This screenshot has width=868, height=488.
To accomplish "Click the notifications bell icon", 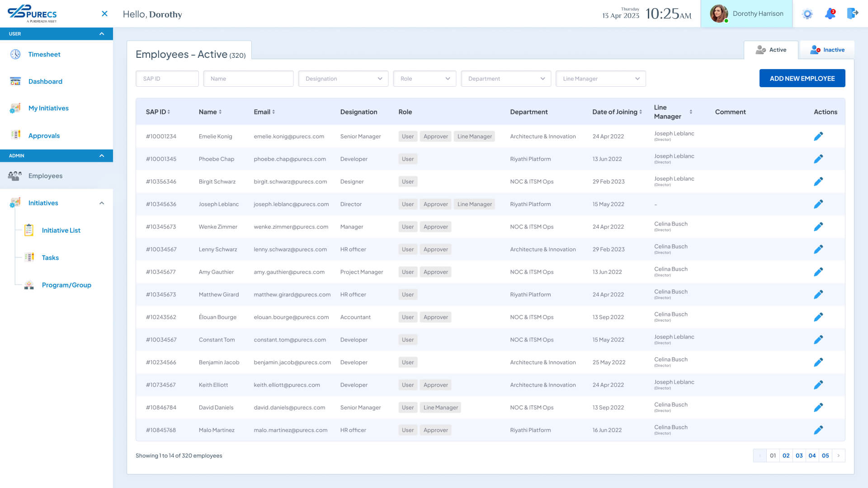I will (x=830, y=14).
